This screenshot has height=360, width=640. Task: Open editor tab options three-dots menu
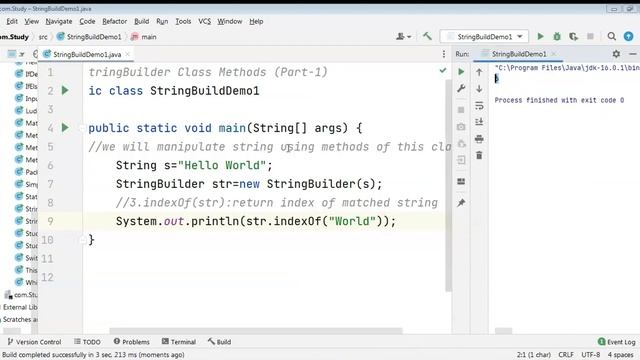tap(444, 54)
